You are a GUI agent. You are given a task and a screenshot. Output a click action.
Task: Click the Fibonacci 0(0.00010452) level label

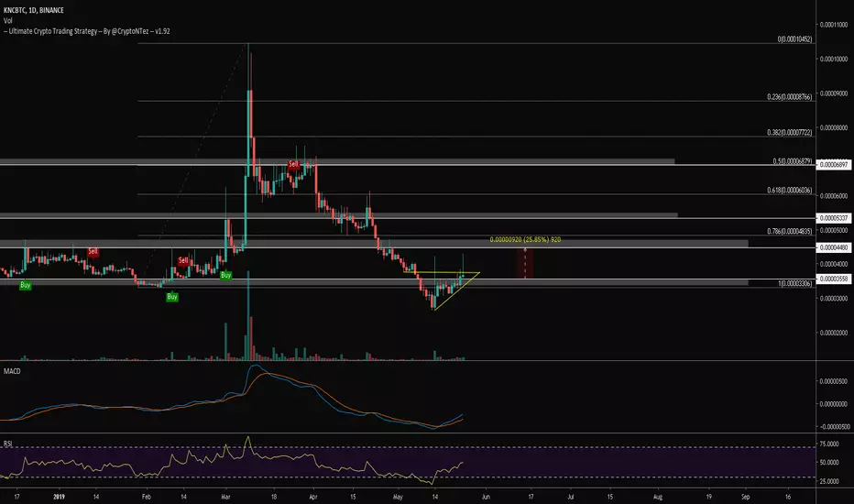click(x=794, y=39)
